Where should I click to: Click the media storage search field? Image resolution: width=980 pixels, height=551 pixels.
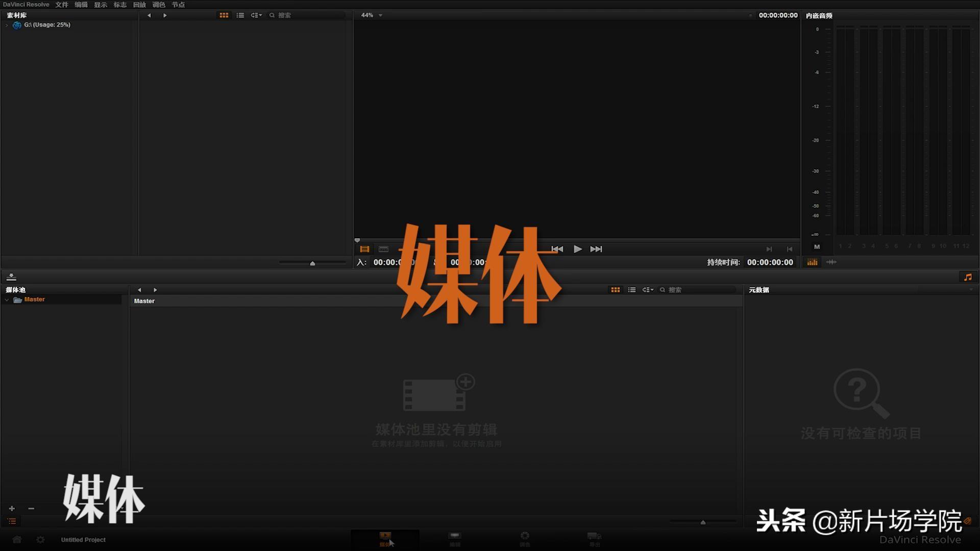tap(308, 15)
